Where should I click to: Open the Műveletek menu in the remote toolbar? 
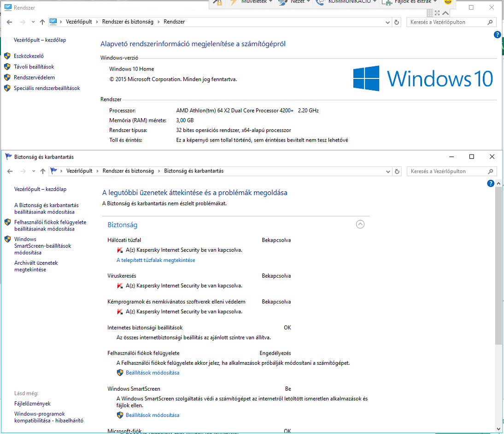(257, 1)
